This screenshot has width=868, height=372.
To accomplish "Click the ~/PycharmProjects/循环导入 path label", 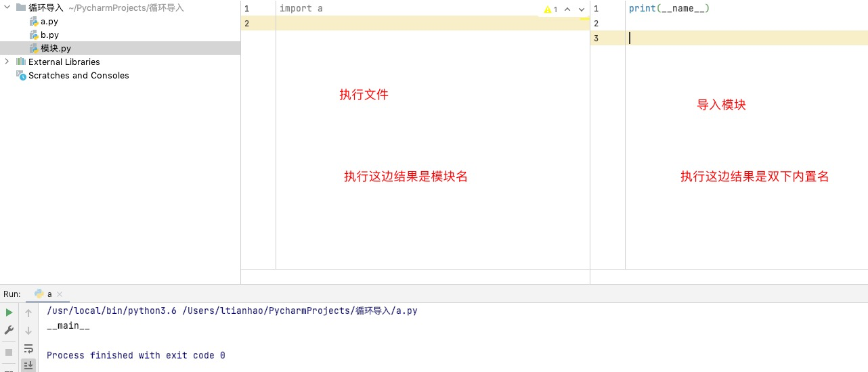I will [126, 8].
